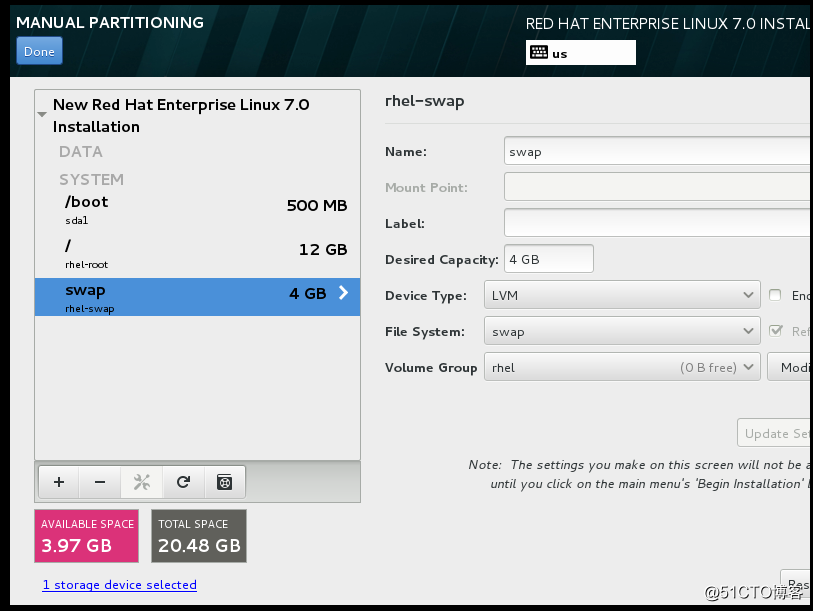This screenshot has height=611, width=813.
Task: Select the / rhel-root partition row
Action: click(198, 254)
